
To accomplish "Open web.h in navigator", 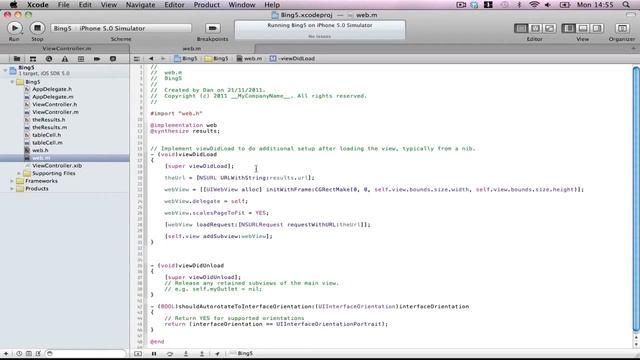I will [40, 150].
